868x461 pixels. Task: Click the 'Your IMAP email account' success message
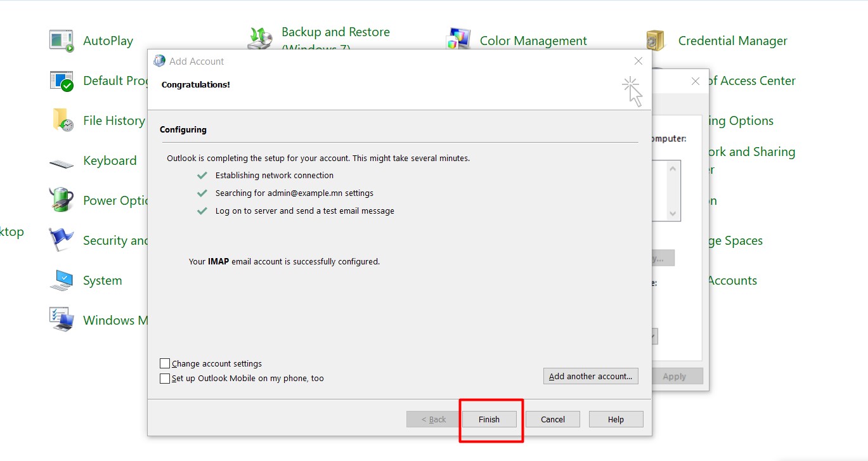coord(285,261)
